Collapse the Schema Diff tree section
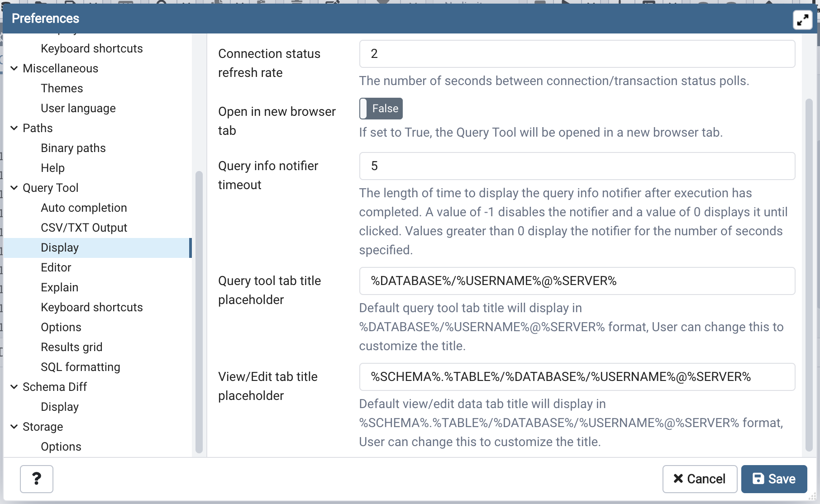Screen dimensions: 820x504 14,387
